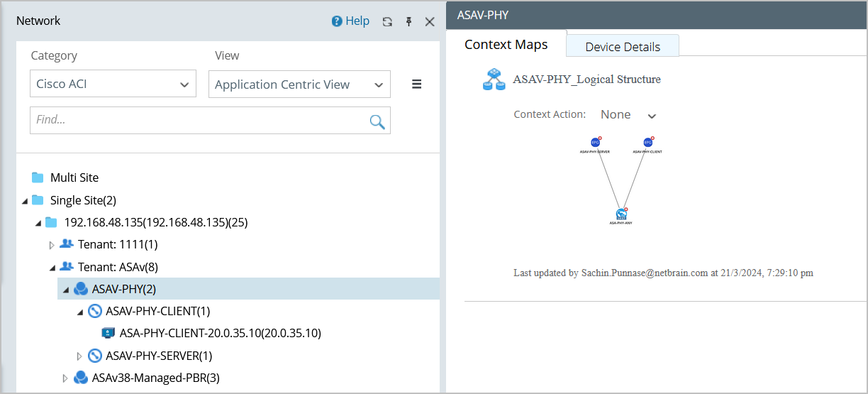Open the hamburger menu icon

click(x=417, y=84)
